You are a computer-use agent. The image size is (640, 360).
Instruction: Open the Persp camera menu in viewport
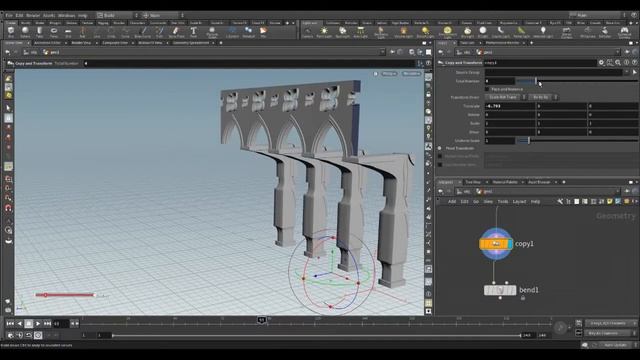tap(389, 73)
